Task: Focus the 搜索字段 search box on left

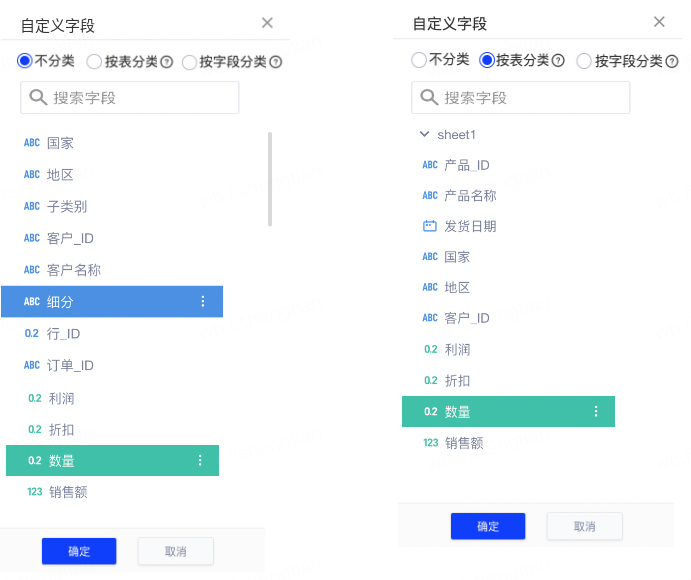Action: [140, 98]
